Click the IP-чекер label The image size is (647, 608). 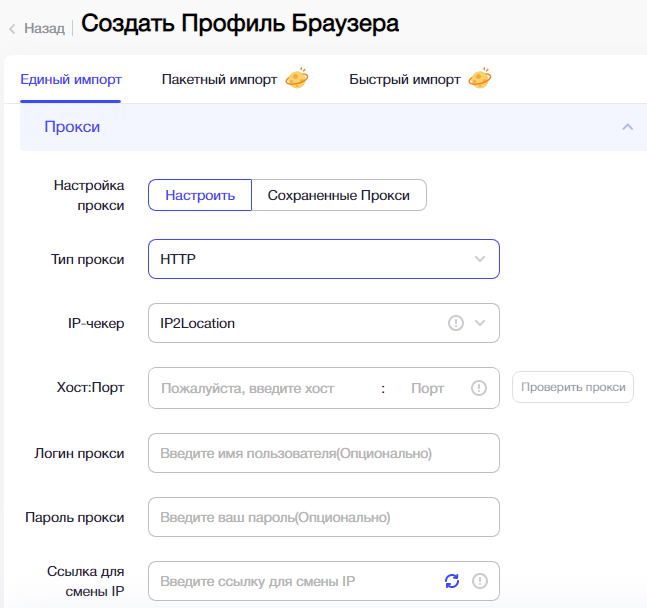(96, 323)
